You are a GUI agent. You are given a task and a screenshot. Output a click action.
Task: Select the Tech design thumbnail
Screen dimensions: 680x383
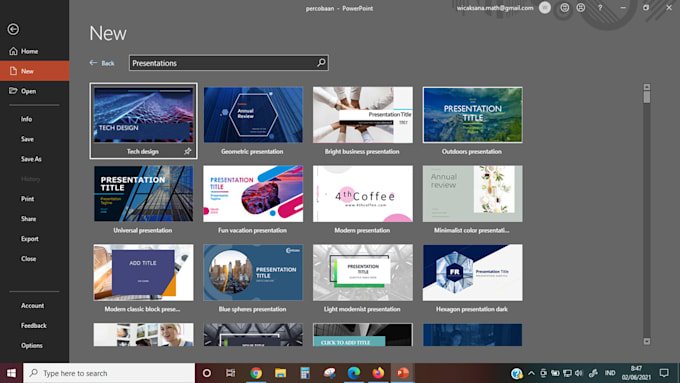click(x=144, y=115)
